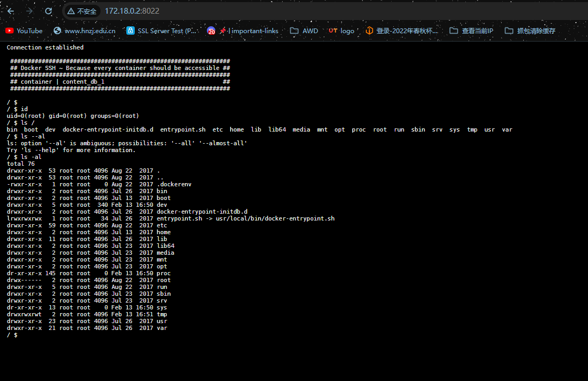The width and height of the screenshot is (588, 381).
Task: Click the terminal prompt at the bottom
Action: (x=12, y=335)
